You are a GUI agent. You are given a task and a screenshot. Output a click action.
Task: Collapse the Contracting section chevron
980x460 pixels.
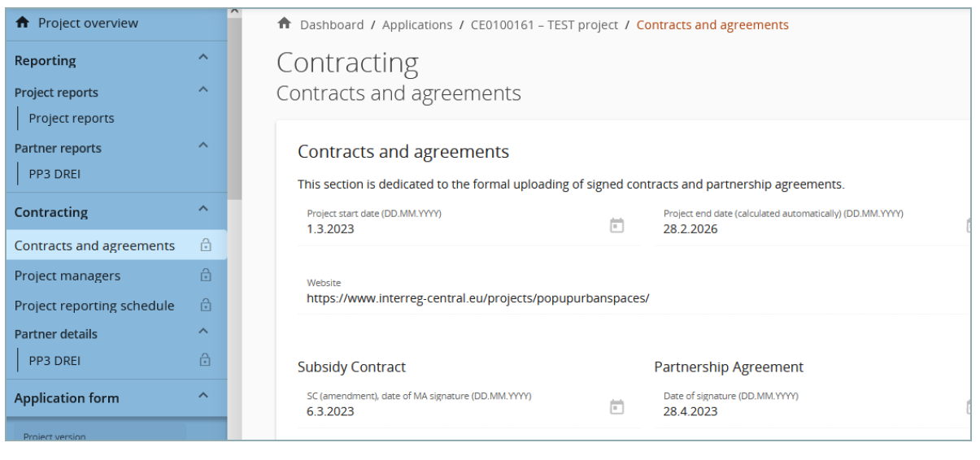(x=203, y=210)
